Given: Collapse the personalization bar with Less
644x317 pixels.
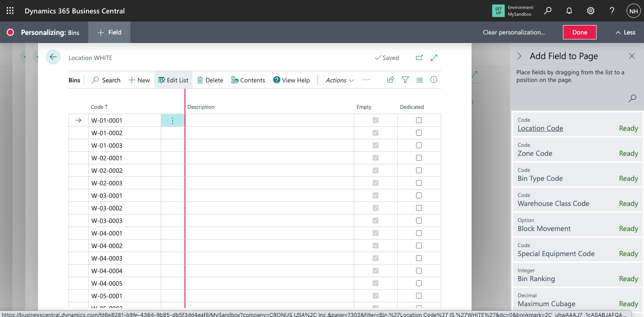Looking at the screenshot, I should point(625,32).
